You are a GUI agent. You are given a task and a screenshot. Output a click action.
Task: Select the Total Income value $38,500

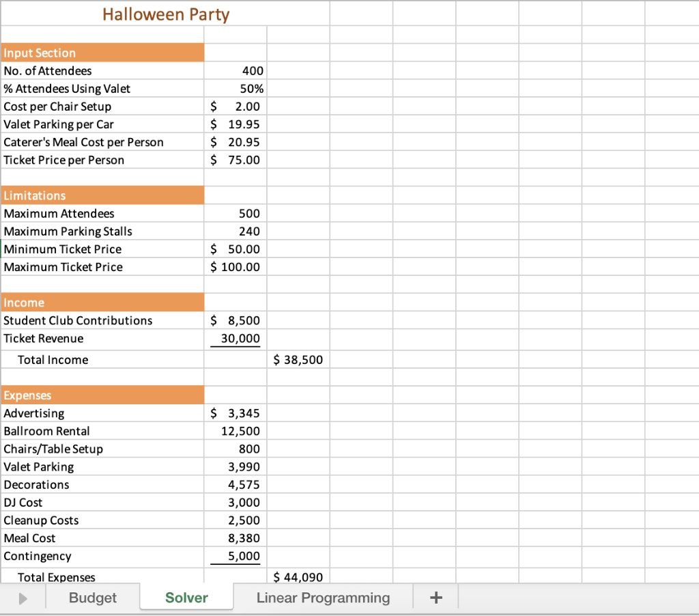coord(298,359)
